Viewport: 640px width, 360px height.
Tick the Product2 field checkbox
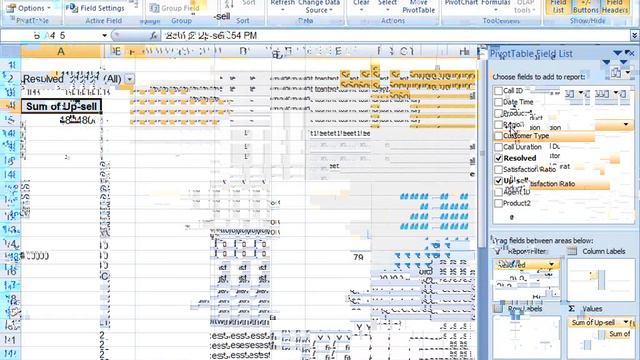pyautogui.click(x=498, y=203)
